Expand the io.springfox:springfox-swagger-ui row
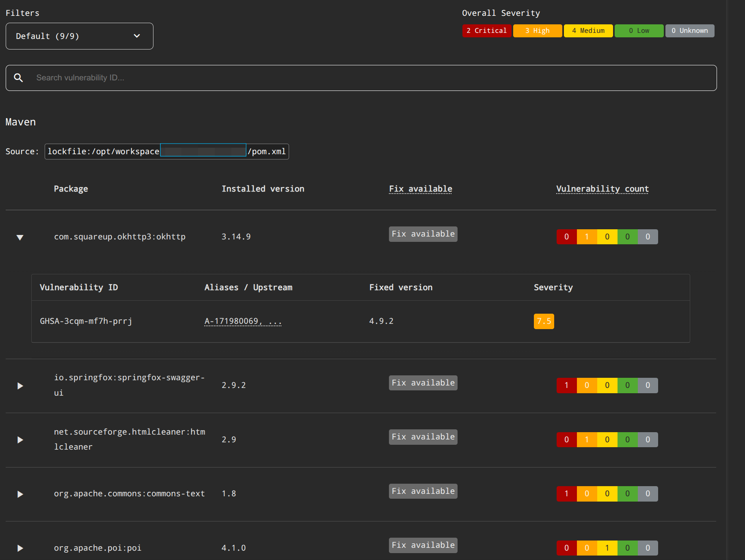The height and width of the screenshot is (560, 745). (x=20, y=386)
